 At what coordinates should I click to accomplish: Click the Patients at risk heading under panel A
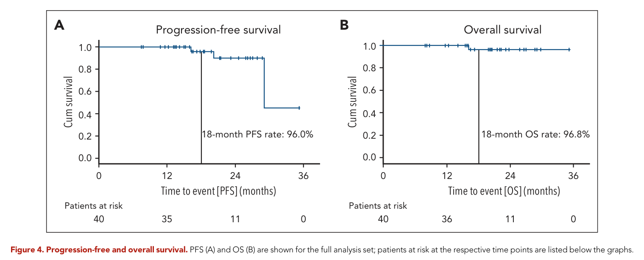[x=93, y=206]
